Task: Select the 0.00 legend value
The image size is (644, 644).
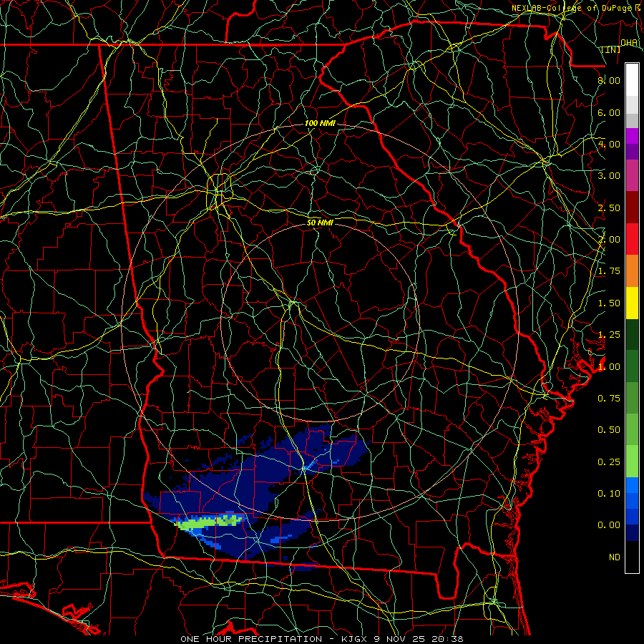Action: (609, 525)
